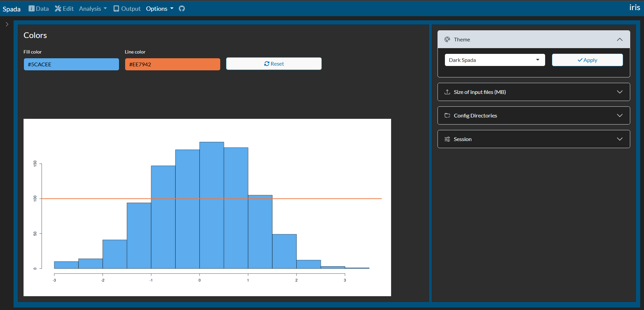
Task: Pick a new fill color #5CACEE
Action: coord(71,64)
